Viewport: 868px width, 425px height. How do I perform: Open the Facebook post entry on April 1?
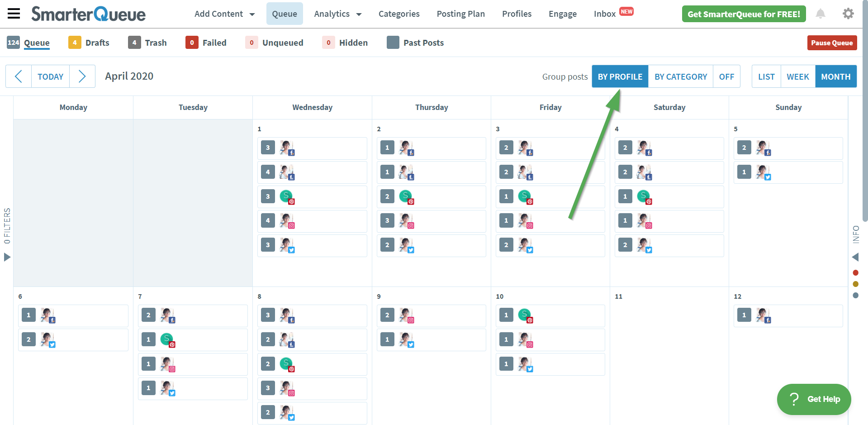tap(312, 148)
